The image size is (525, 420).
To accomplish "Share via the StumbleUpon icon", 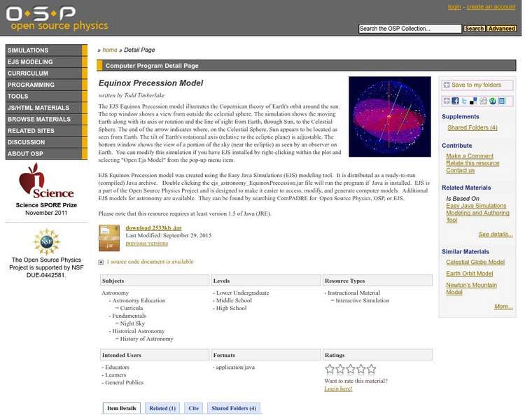I will tap(492, 101).
